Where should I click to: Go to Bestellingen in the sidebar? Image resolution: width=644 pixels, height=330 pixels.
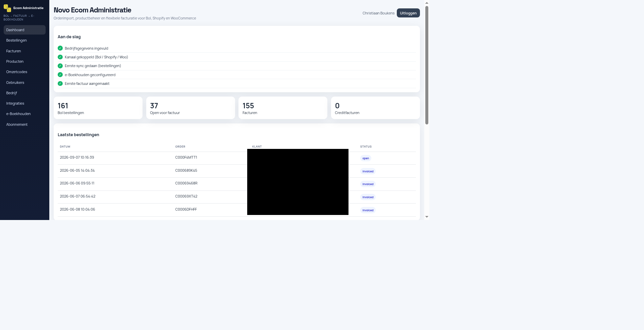(24, 40)
